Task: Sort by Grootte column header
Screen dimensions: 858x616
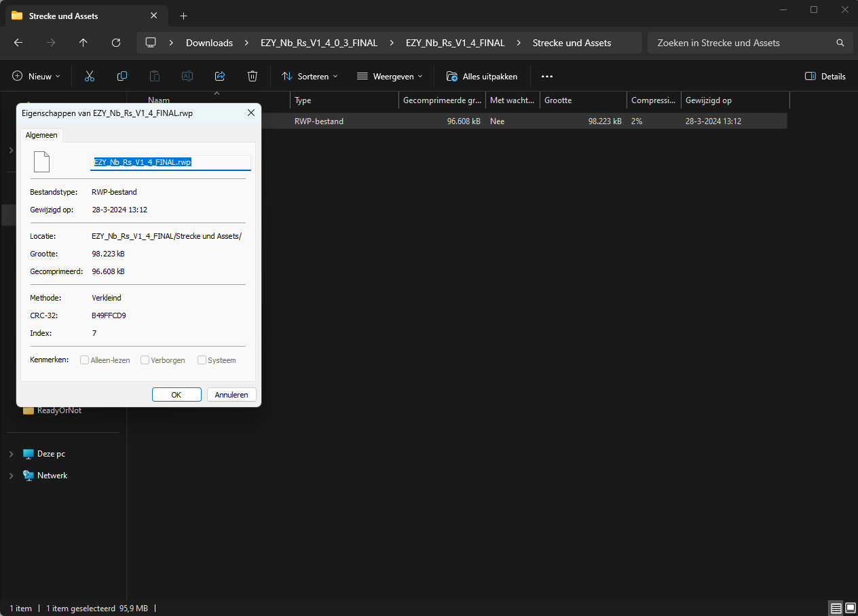Action: (x=583, y=100)
